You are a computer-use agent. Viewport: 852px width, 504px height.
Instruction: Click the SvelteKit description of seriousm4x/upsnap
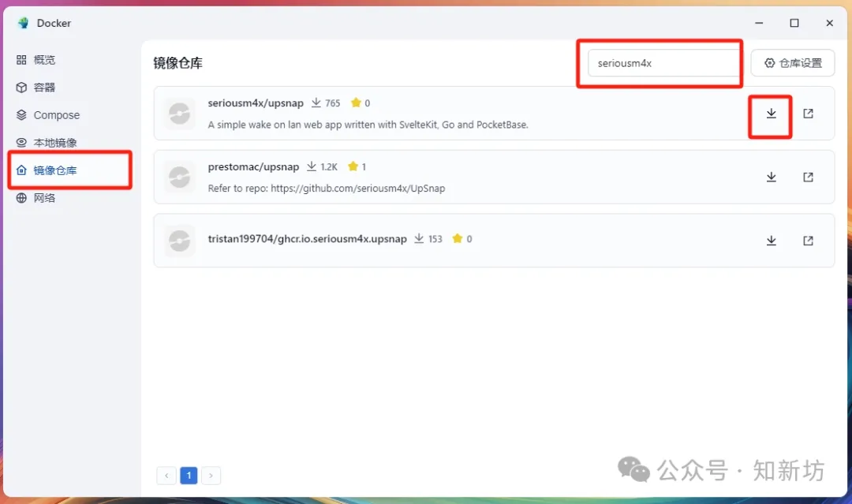pyautogui.click(x=368, y=125)
